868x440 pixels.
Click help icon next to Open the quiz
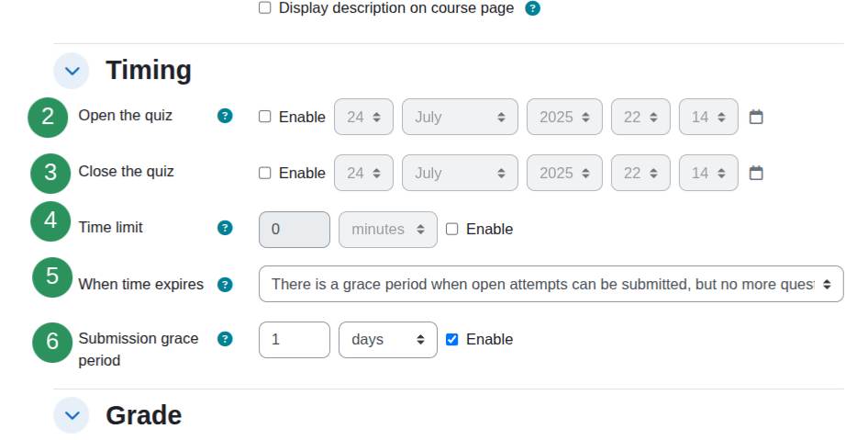pos(225,116)
